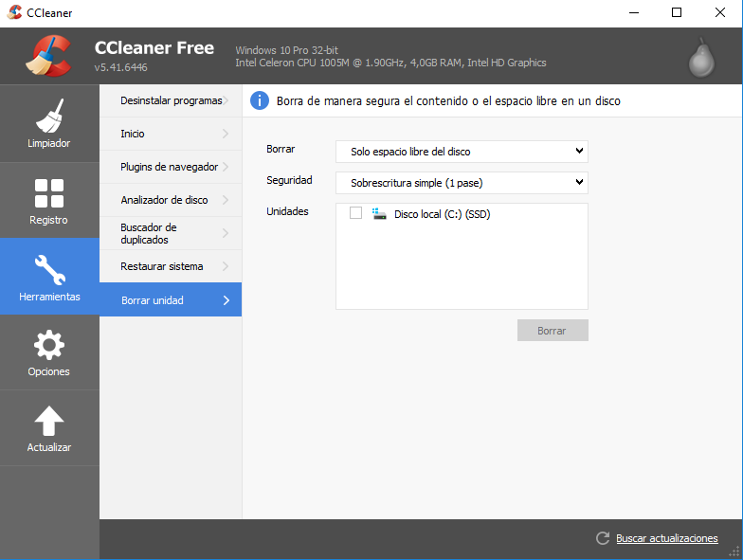Check the Disco local (C:) checkbox
The width and height of the screenshot is (743, 560).
(356, 213)
